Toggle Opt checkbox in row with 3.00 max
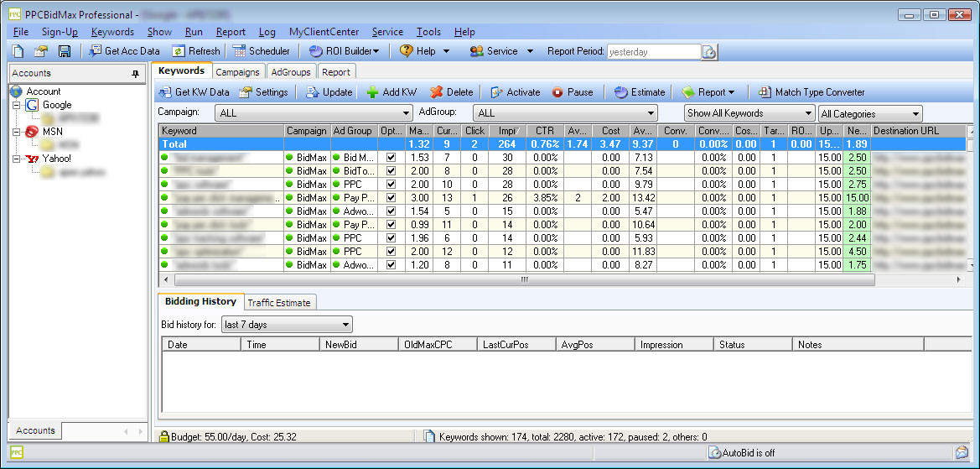The height and width of the screenshot is (469, 980). (391, 198)
